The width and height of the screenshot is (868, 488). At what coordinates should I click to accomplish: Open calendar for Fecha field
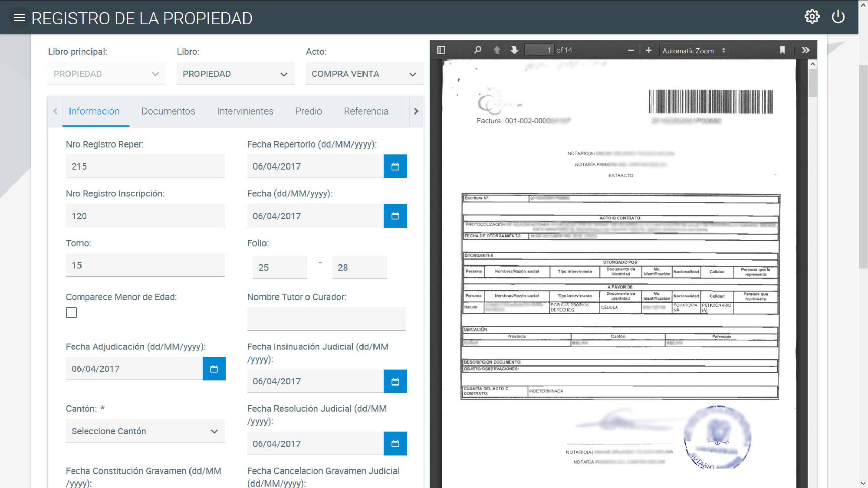pyautogui.click(x=395, y=216)
